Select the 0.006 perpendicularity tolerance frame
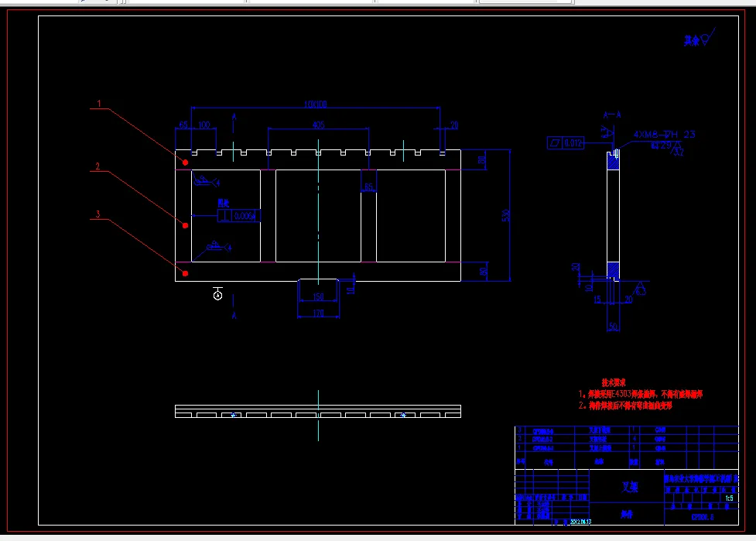Viewport: 756px width, 541px height. (239, 215)
